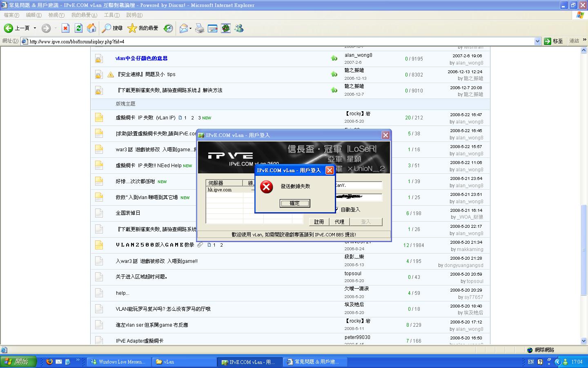
Task: Open the 工具(T) menu
Action: tap(111, 15)
